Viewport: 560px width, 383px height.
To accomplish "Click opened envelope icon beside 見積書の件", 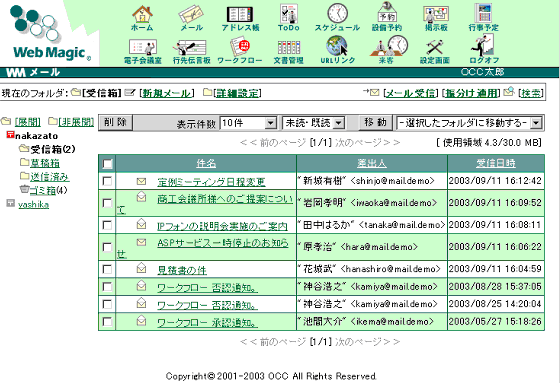I will (x=141, y=268).
